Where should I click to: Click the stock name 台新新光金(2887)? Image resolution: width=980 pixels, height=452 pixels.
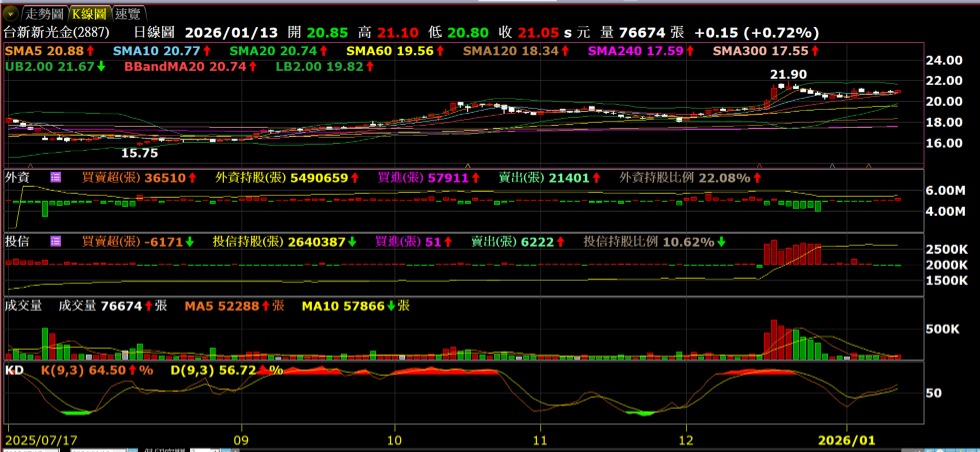pyautogui.click(x=57, y=33)
